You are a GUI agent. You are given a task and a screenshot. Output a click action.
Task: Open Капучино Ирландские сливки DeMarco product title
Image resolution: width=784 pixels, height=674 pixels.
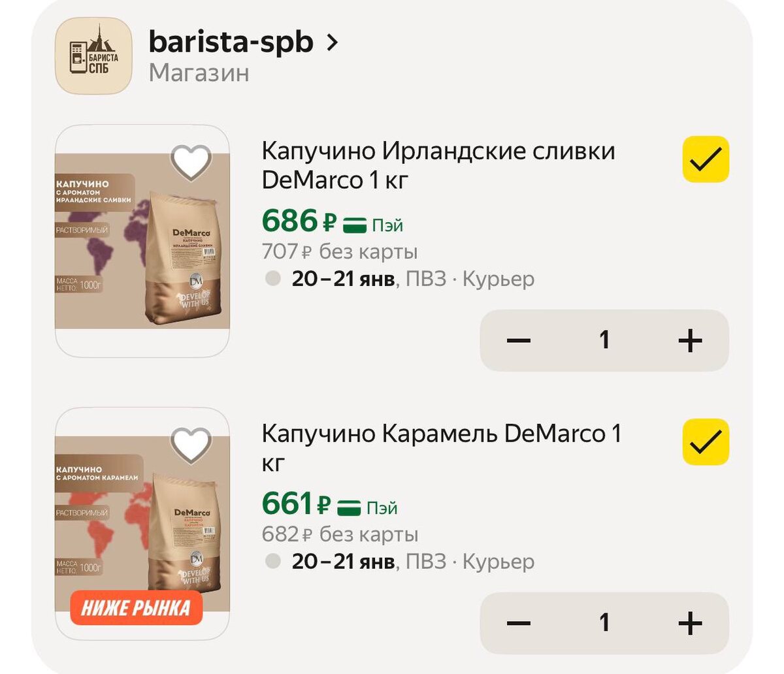438,165
